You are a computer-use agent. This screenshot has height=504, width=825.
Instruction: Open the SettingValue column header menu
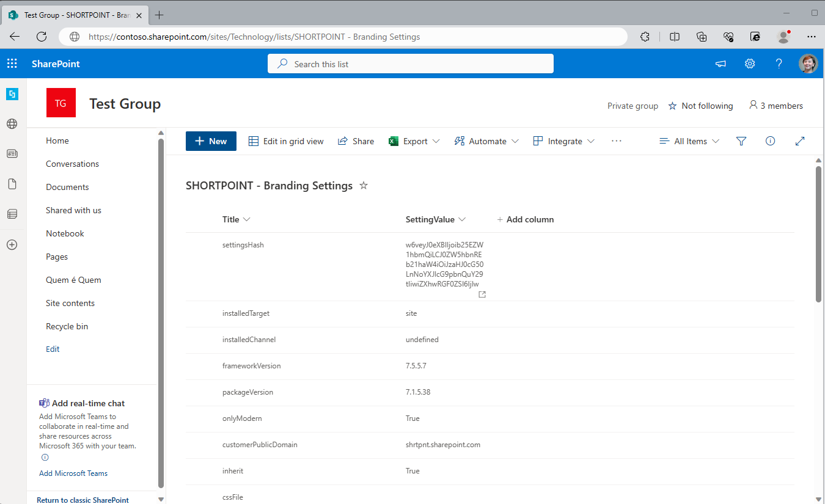click(436, 219)
